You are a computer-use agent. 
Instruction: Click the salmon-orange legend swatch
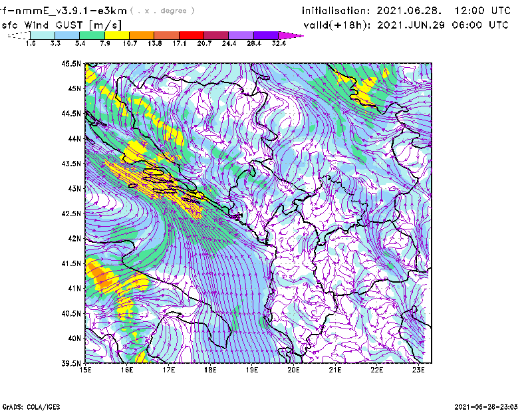pyautogui.click(x=167, y=35)
